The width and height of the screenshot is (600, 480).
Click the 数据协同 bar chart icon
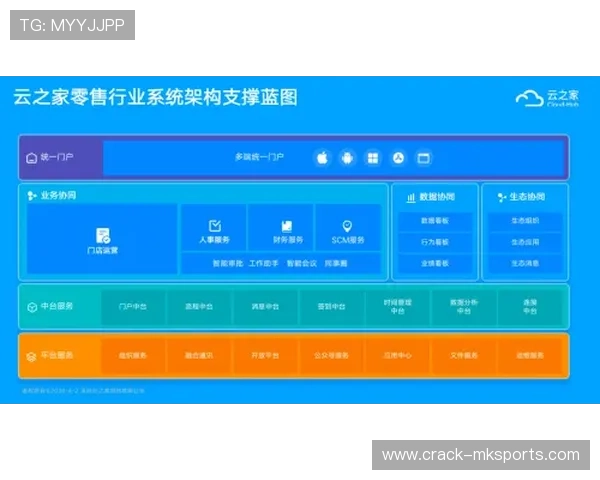tap(411, 198)
